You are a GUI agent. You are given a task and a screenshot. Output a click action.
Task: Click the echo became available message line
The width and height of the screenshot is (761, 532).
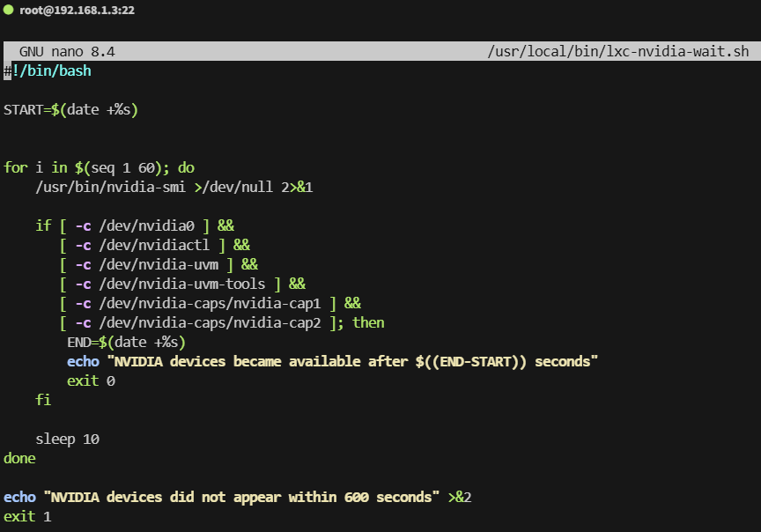pyautogui.click(x=332, y=362)
